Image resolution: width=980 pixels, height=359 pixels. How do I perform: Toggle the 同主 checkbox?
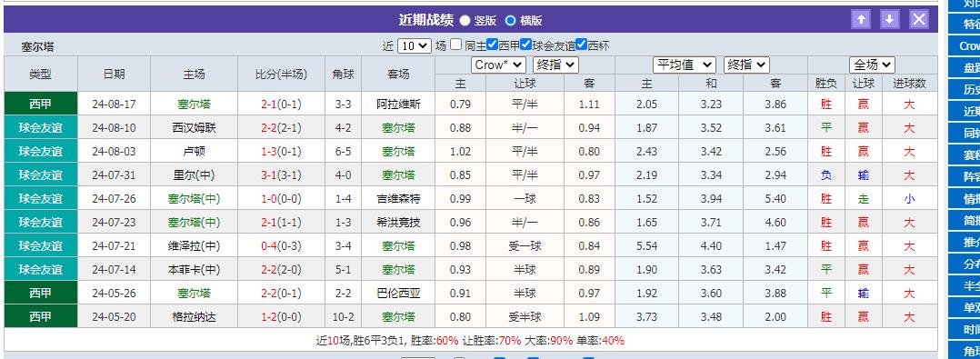pyautogui.click(x=456, y=45)
